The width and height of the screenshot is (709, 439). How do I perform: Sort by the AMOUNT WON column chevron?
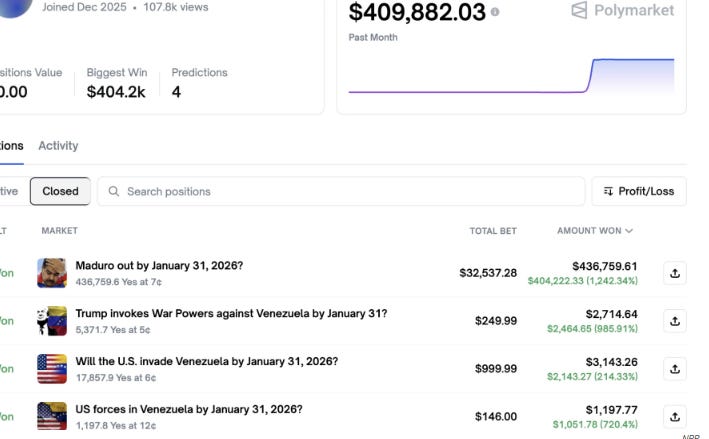pos(629,231)
